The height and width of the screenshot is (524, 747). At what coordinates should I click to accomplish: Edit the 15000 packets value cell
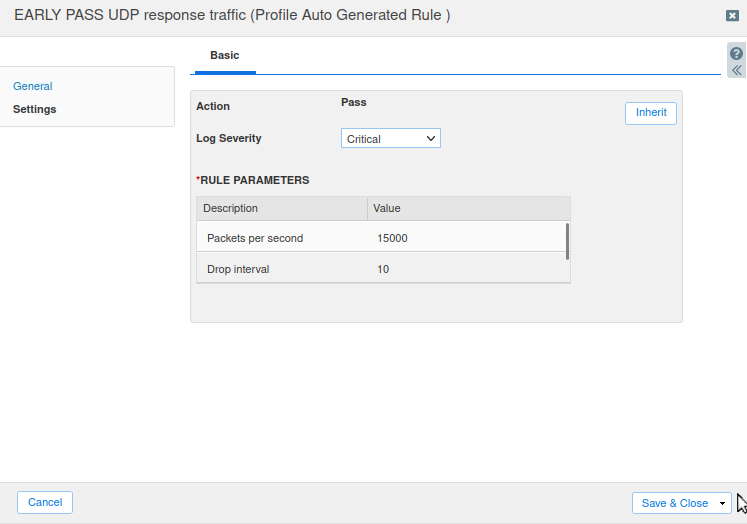tap(393, 238)
